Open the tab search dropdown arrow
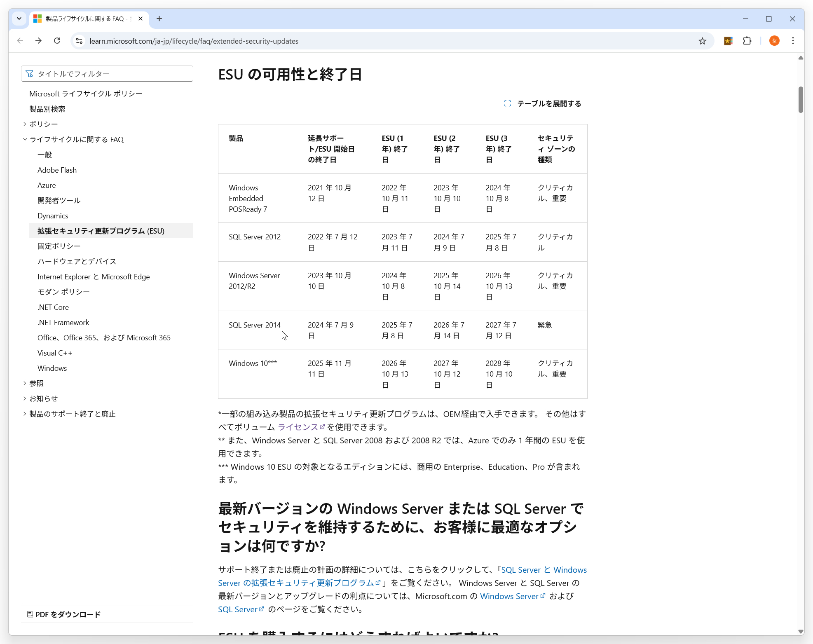 pyautogui.click(x=19, y=19)
